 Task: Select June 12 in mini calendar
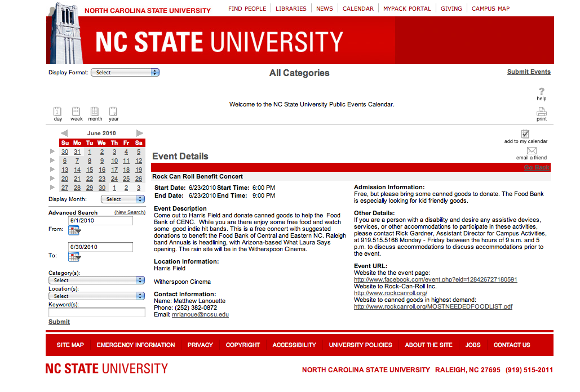click(139, 161)
